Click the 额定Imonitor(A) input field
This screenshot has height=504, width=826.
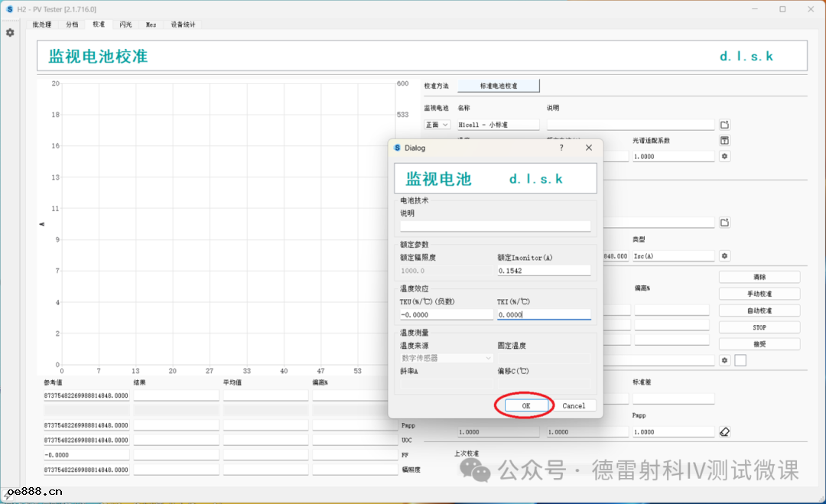tap(543, 271)
